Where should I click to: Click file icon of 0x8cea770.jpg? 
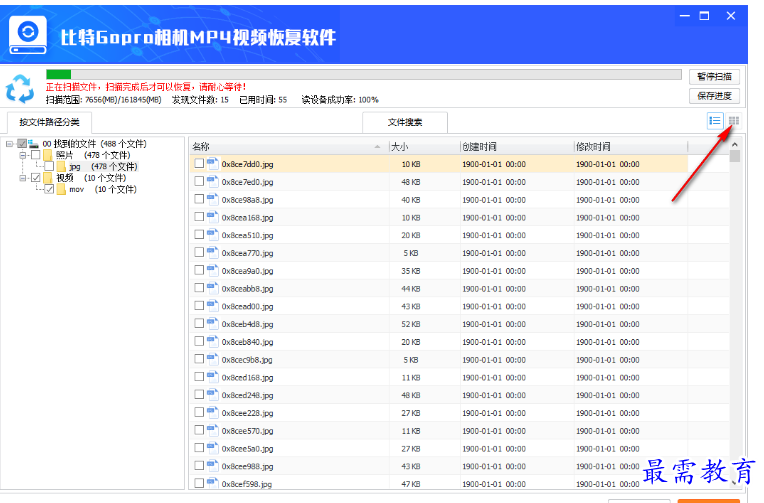tap(212, 252)
